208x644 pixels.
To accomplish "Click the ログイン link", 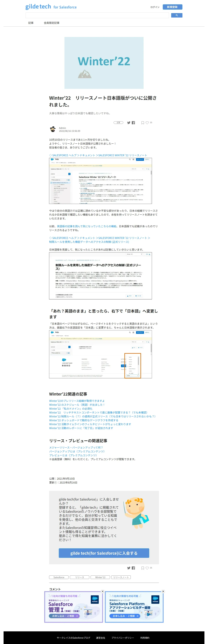I will 155,7.
